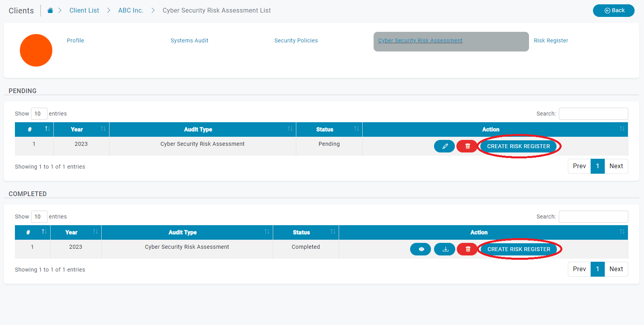Edit the pending assessment with pencil icon

(x=444, y=146)
